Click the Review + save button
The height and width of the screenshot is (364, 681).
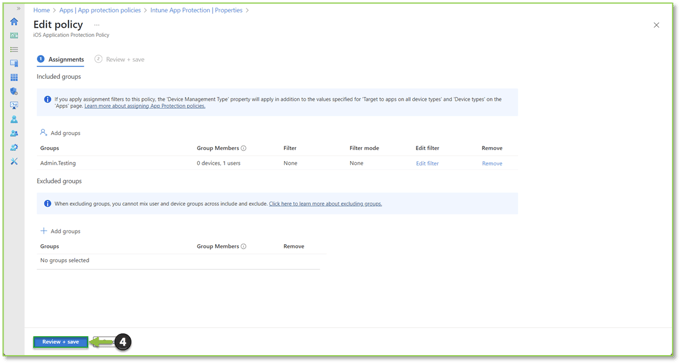point(61,342)
